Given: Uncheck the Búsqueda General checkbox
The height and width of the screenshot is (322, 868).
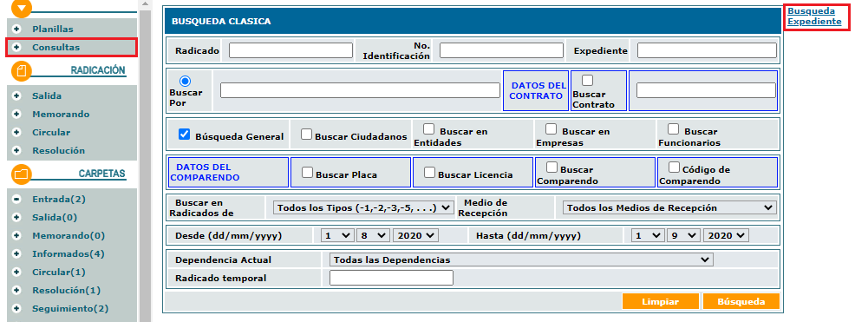Looking at the screenshot, I should [x=185, y=135].
